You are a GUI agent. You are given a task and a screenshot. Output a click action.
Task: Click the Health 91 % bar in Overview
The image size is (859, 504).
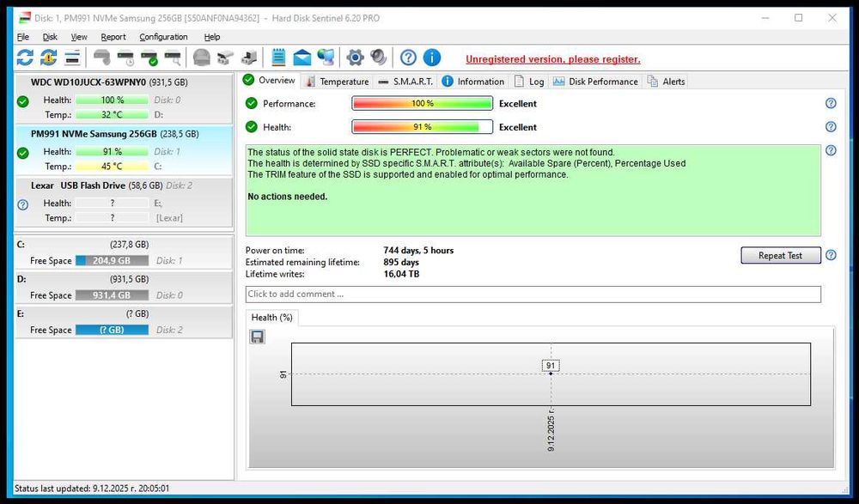[x=422, y=126]
